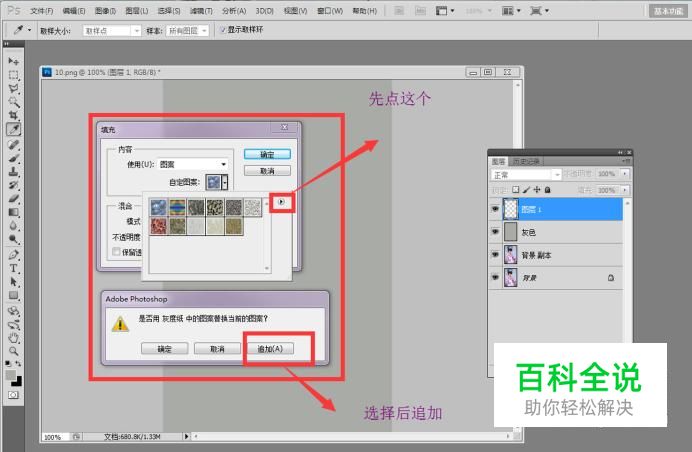Click 取消 in the 填充 dialog
This screenshot has height=452, width=692.
pos(267,171)
